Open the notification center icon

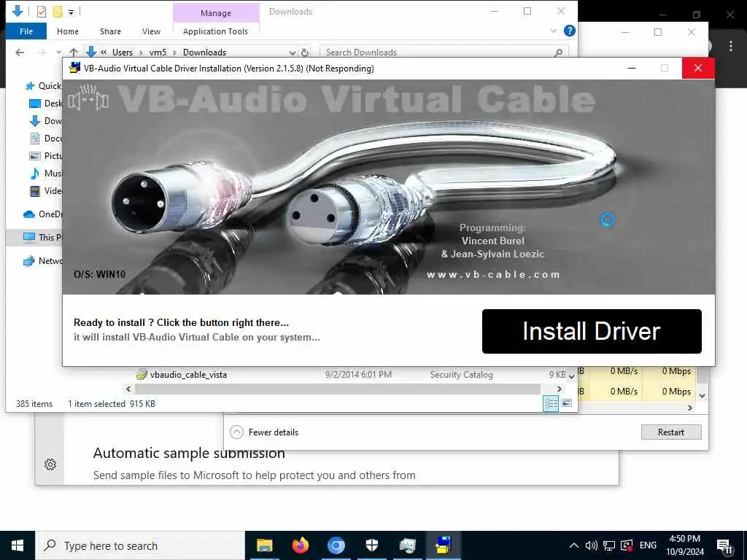[x=725, y=546]
